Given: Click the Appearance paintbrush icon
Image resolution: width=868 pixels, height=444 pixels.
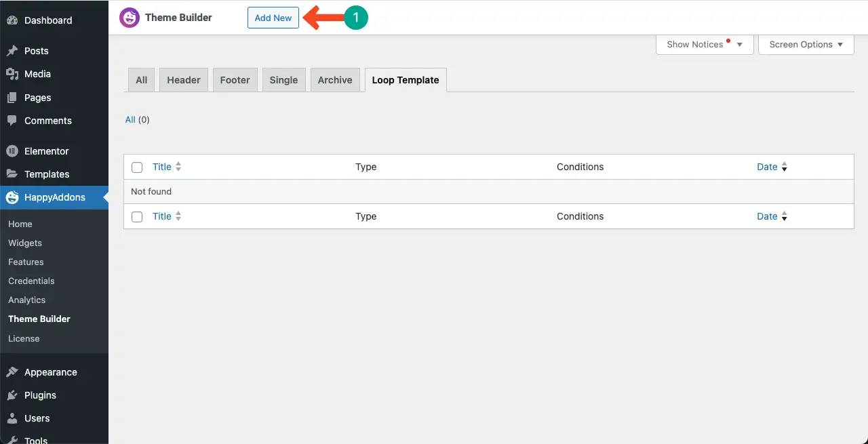Looking at the screenshot, I should [x=12, y=372].
